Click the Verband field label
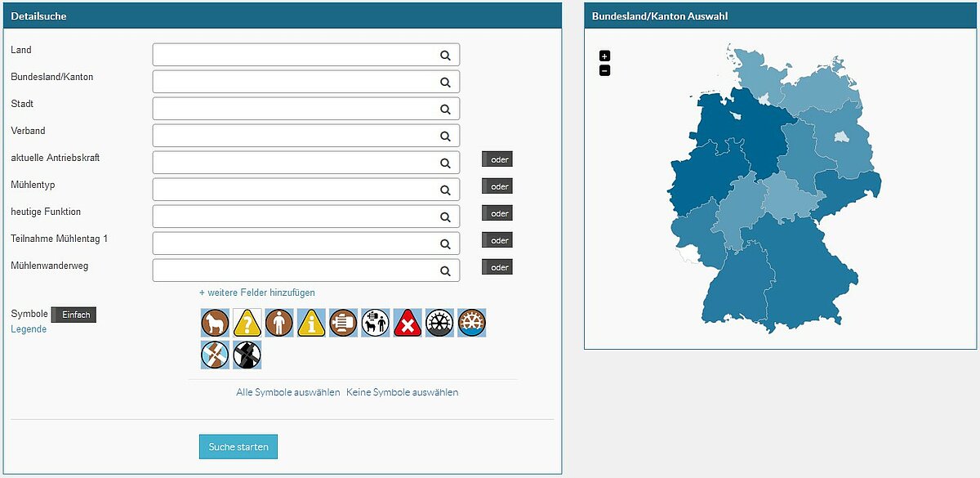This screenshot has width=980, height=478. pos(28,131)
